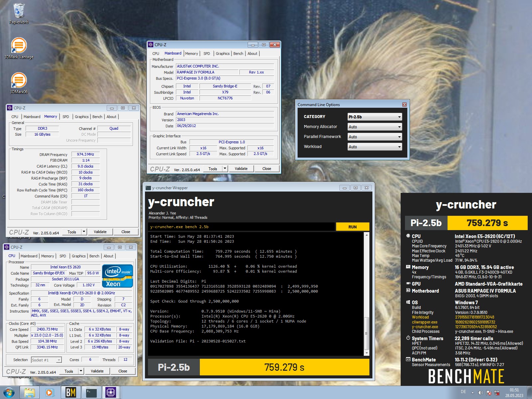Viewport: 532px width, 399px height.
Task: Click the y-cruncher.exe bench 2.5b command field
Action: [x=242, y=227]
